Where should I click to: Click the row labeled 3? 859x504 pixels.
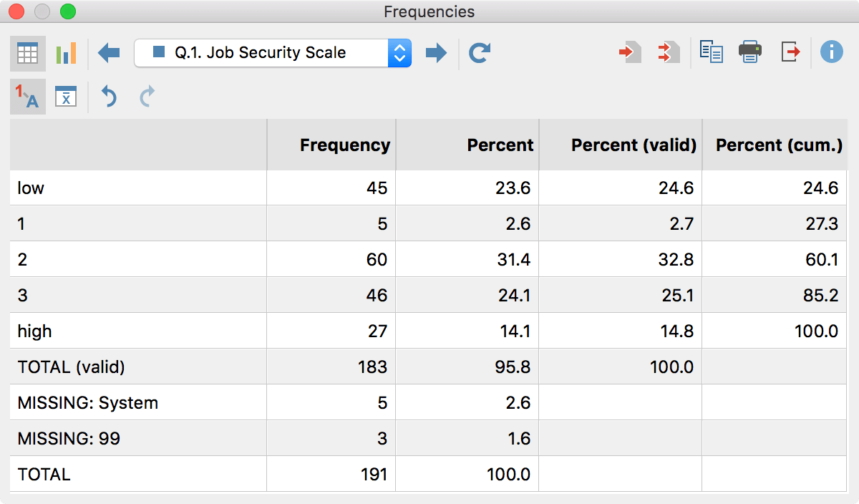428,296
